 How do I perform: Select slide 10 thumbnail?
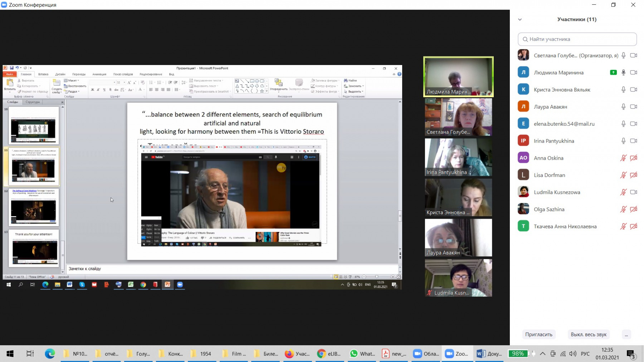(x=34, y=125)
